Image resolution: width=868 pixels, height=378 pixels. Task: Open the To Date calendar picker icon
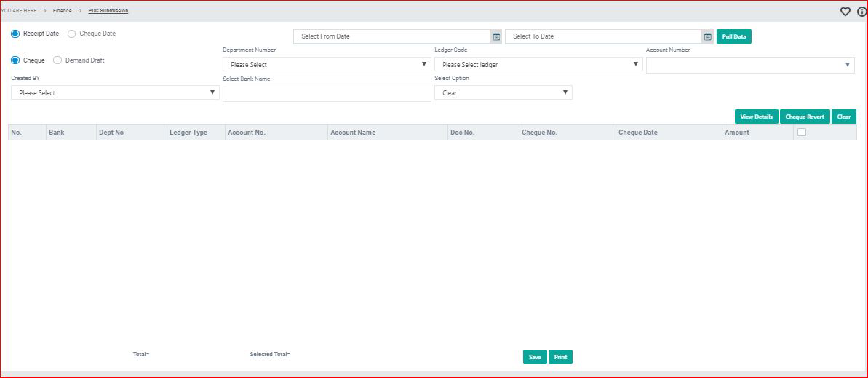[x=707, y=36]
